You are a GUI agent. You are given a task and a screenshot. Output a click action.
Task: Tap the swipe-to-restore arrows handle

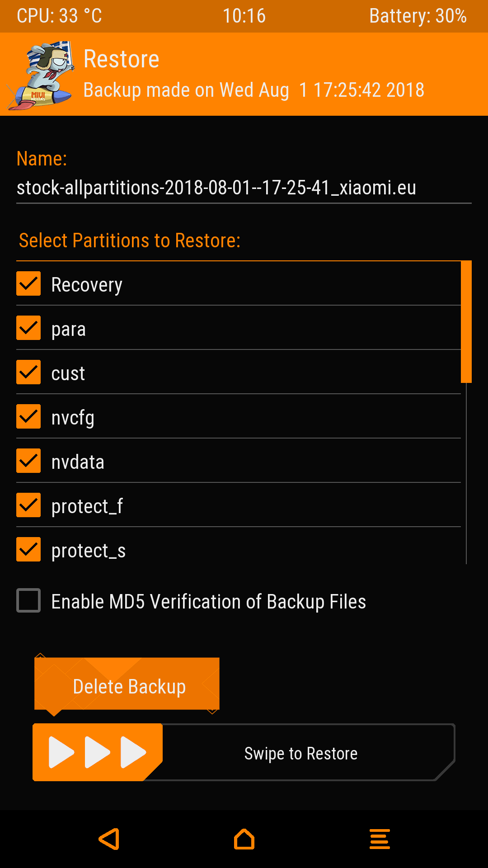(97, 752)
